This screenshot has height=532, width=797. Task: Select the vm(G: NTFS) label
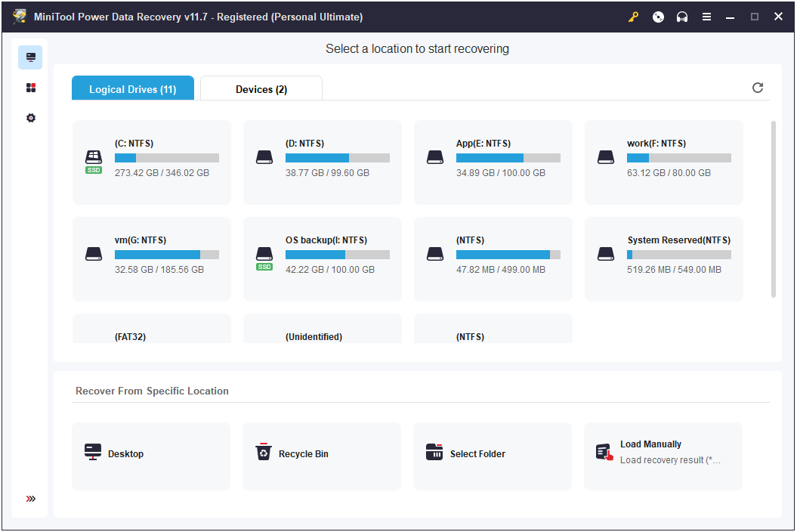[141, 240]
